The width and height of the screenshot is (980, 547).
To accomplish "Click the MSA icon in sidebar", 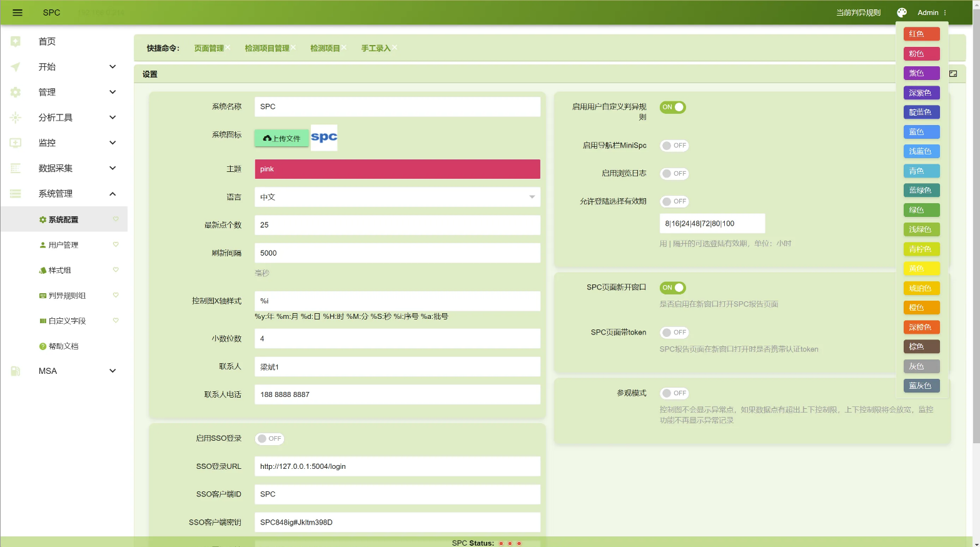I will click(x=16, y=371).
